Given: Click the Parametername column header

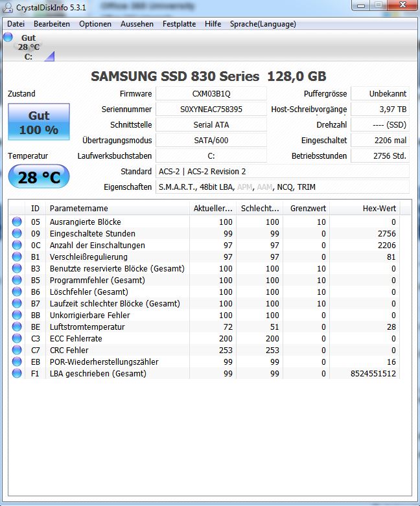Looking at the screenshot, I should coord(117,208).
